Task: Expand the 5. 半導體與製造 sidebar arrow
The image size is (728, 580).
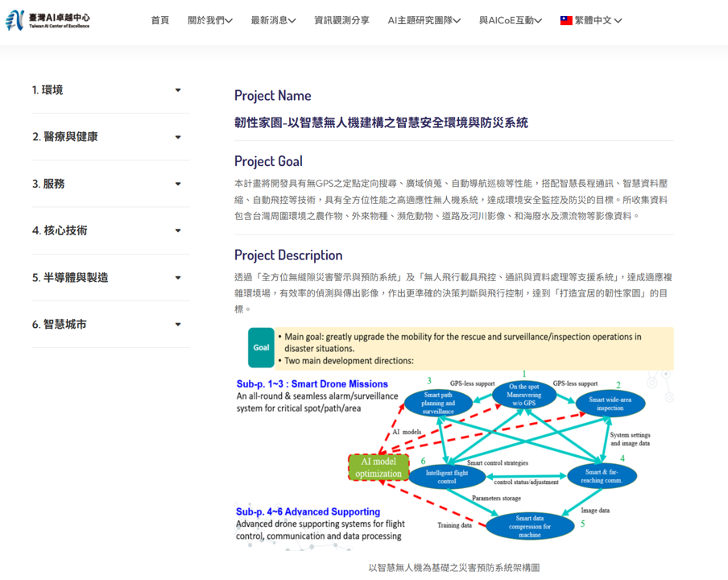Action: click(x=178, y=278)
